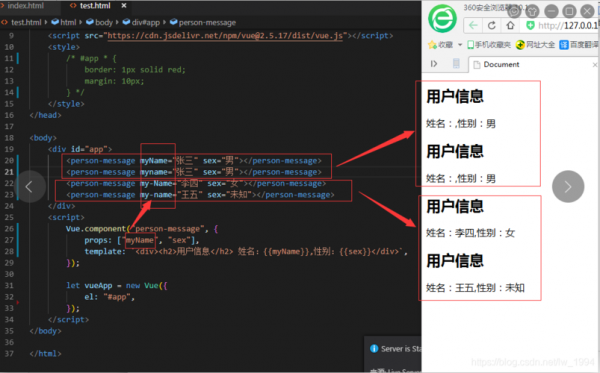Open the 百度翻译 bookmark

[579, 45]
